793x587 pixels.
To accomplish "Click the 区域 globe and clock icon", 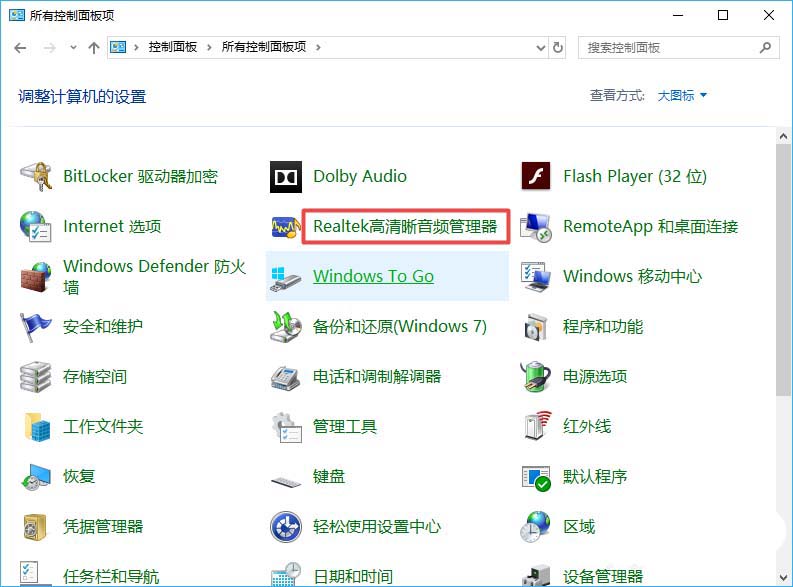I will coord(536,527).
